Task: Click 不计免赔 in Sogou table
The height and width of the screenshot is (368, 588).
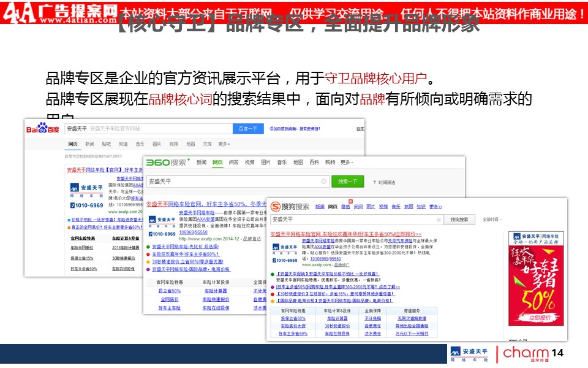Action: (373, 318)
